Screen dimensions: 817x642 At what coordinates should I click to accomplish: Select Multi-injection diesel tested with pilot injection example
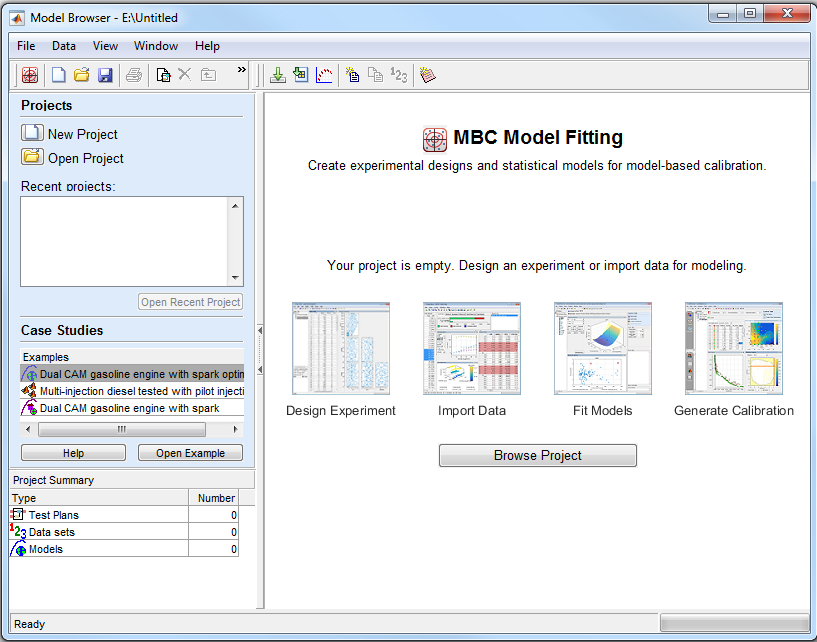tap(132, 391)
